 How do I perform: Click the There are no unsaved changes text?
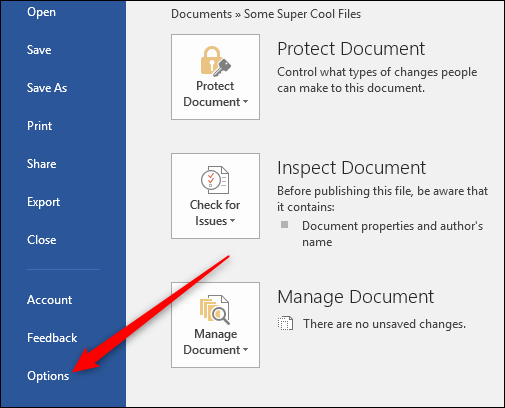pos(384,324)
